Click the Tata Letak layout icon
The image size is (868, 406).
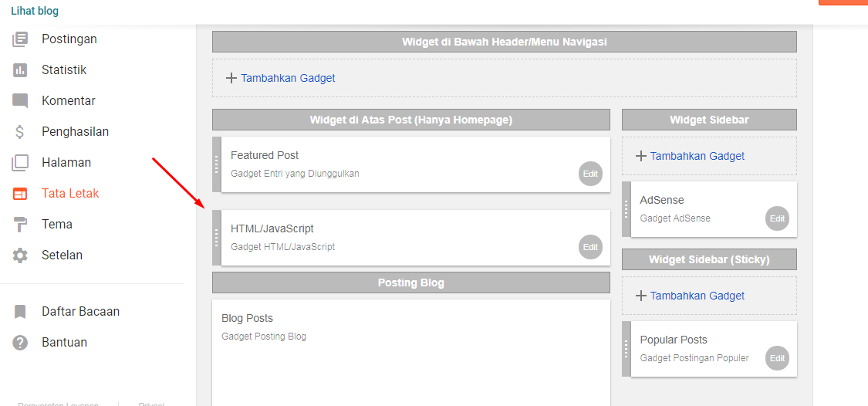(20, 194)
